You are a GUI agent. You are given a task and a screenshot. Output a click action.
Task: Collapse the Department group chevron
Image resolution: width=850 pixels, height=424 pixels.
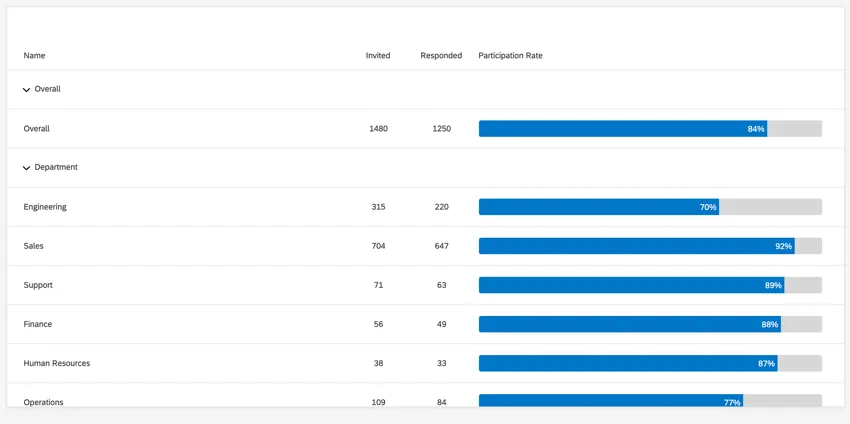[x=26, y=168]
